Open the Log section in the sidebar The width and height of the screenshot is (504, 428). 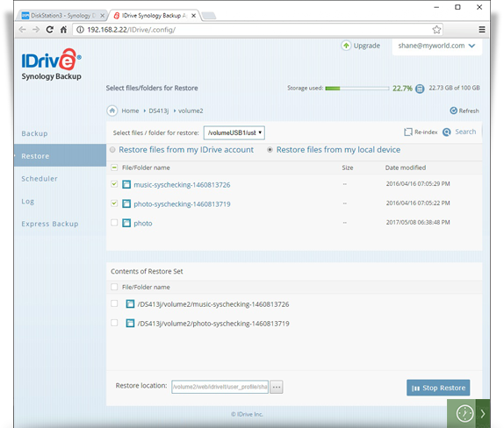click(x=27, y=202)
